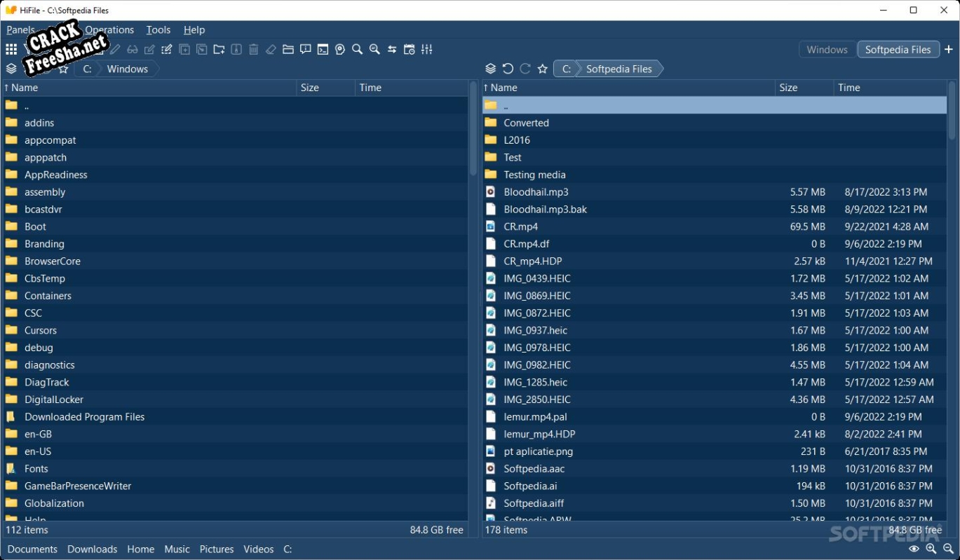
Task: Toggle sort by Name in left panel
Action: pyautogui.click(x=24, y=88)
